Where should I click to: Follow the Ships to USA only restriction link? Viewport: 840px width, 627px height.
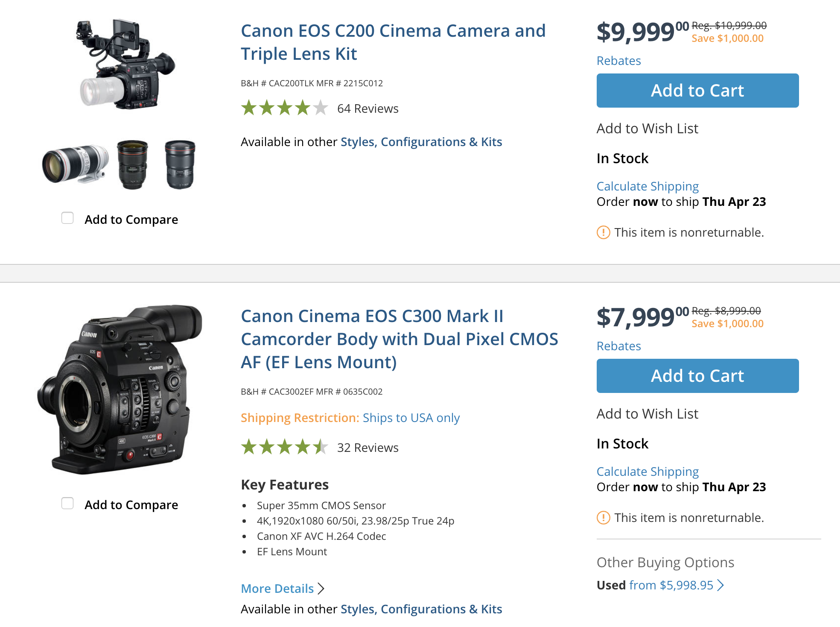coord(411,417)
